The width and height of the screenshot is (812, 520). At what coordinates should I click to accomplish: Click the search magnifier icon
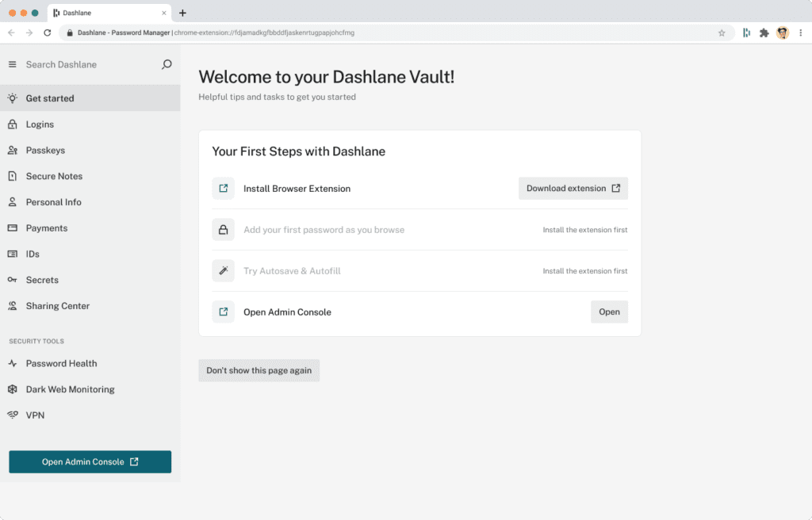click(x=166, y=64)
